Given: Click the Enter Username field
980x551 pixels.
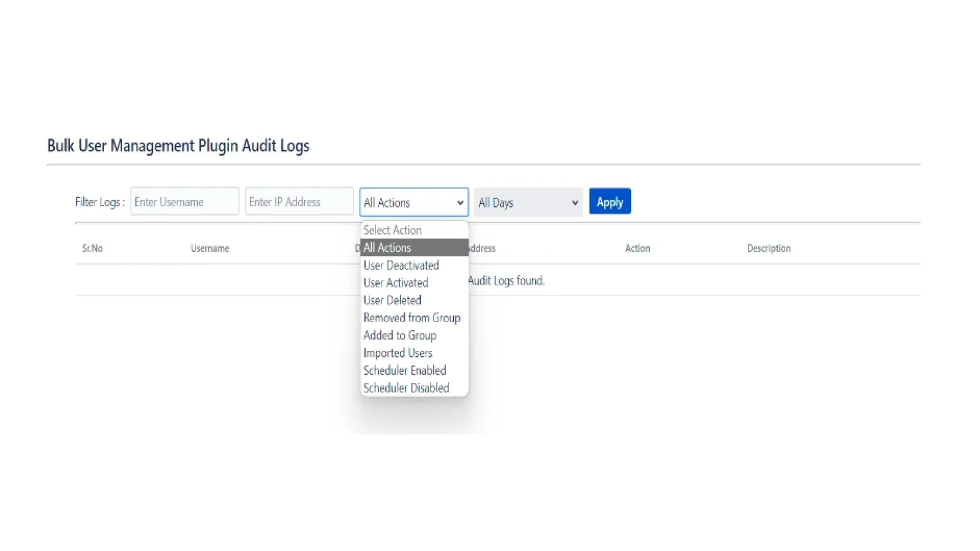Looking at the screenshot, I should click(x=184, y=201).
